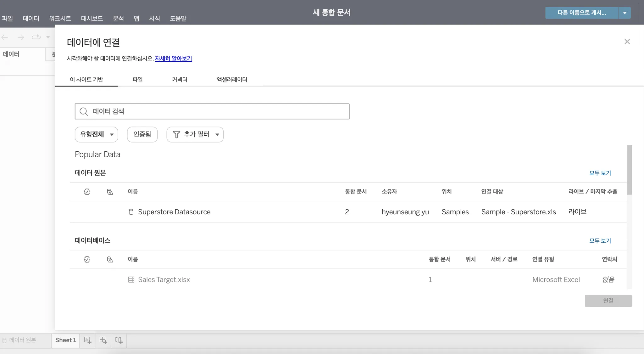Switch to the 커넥터 tab

click(180, 80)
